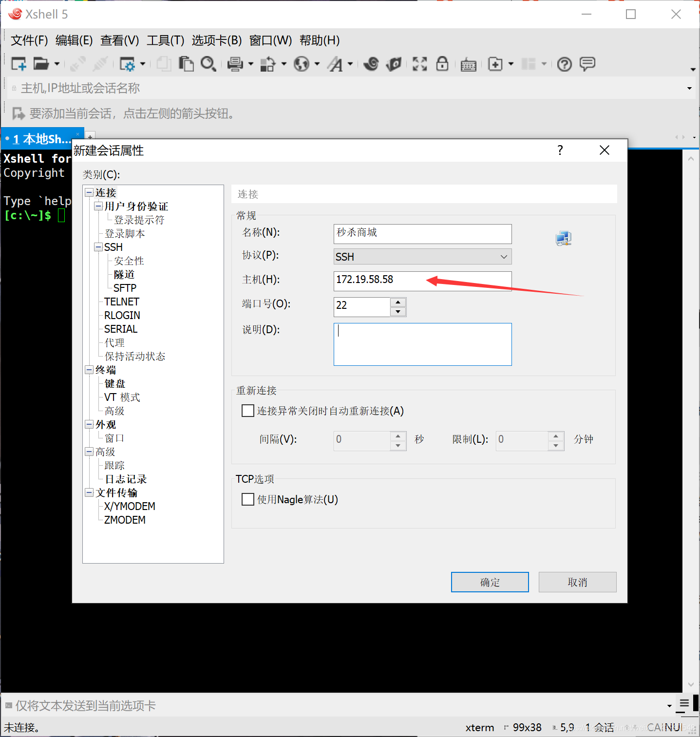This screenshot has width=700, height=737.
Task: Increase the port number with the up stepper
Action: point(398,302)
